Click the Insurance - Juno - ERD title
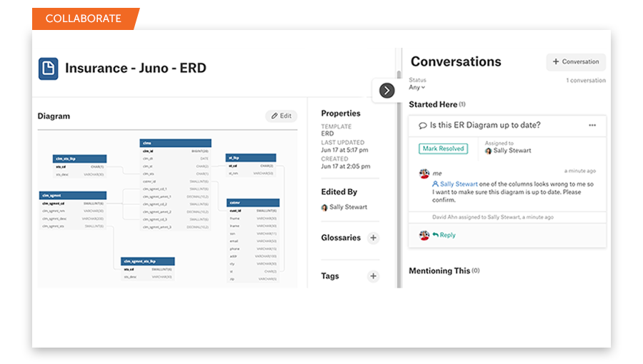 pyautogui.click(x=136, y=68)
